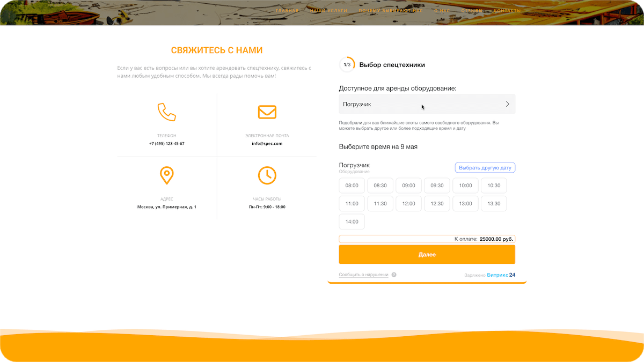Click Сообщить о нарушении link
Viewport: 644px width, 362px height.
click(363, 275)
